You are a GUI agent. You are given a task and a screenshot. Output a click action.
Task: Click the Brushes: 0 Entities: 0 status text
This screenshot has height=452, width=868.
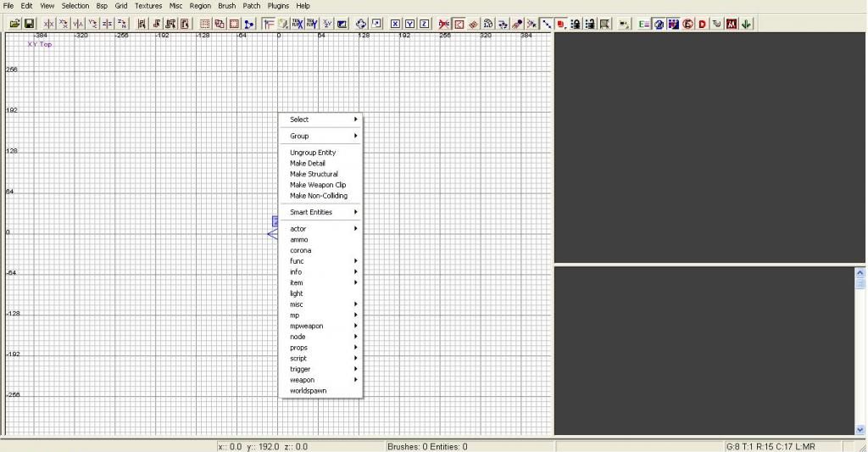pos(427,446)
